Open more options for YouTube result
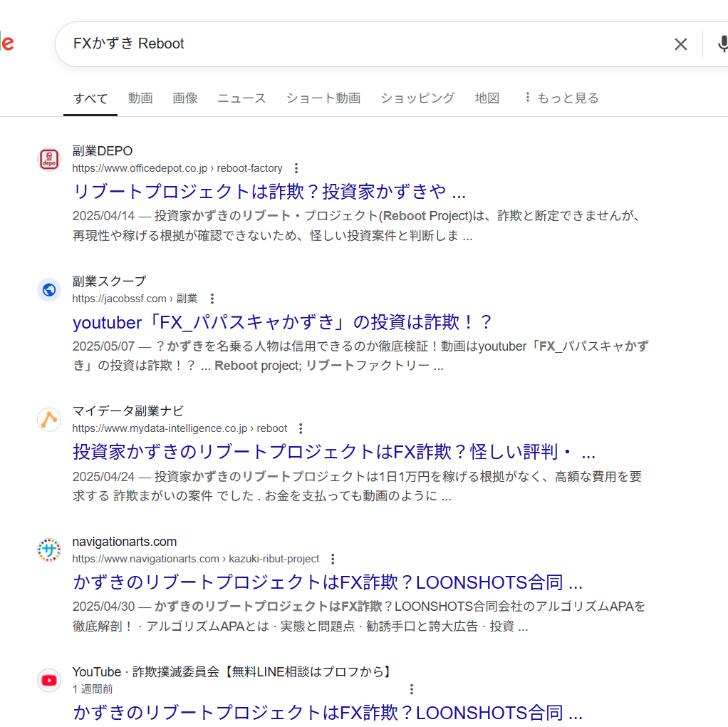The height and width of the screenshot is (727, 728). click(x=411, y=689)
